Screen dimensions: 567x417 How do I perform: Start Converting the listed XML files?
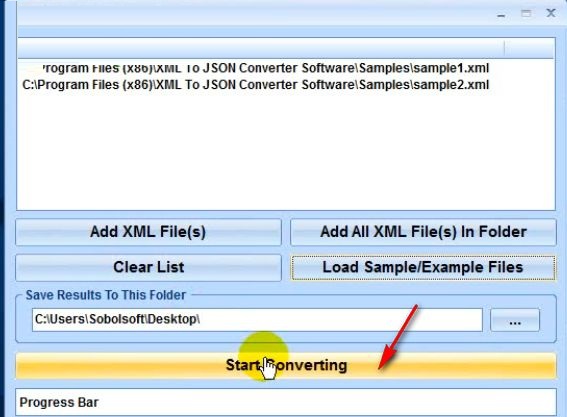[x=286, y=365]
